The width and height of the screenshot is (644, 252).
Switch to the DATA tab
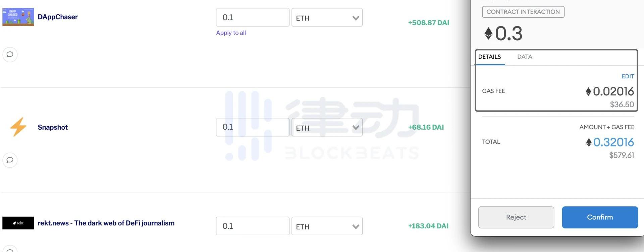pos(525,57)
